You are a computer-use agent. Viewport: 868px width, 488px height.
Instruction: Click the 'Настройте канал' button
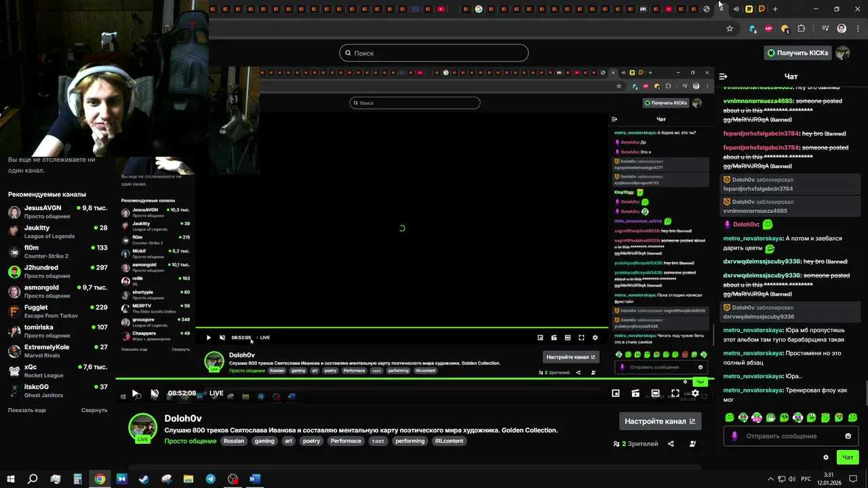pos(660,421)
